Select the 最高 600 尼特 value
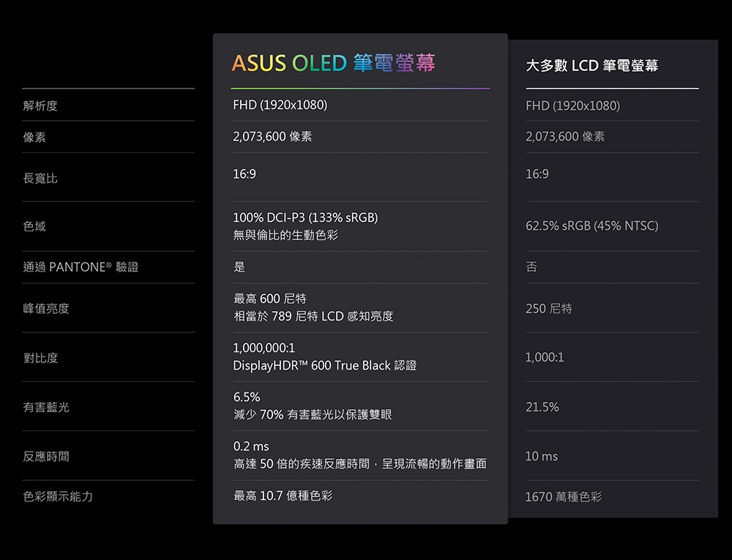The width and height of the screenshot is (732, 560). click(269, 299)
